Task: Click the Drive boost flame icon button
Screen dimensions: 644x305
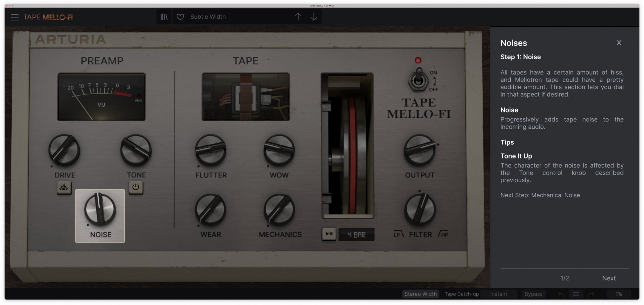Action: 64,187
